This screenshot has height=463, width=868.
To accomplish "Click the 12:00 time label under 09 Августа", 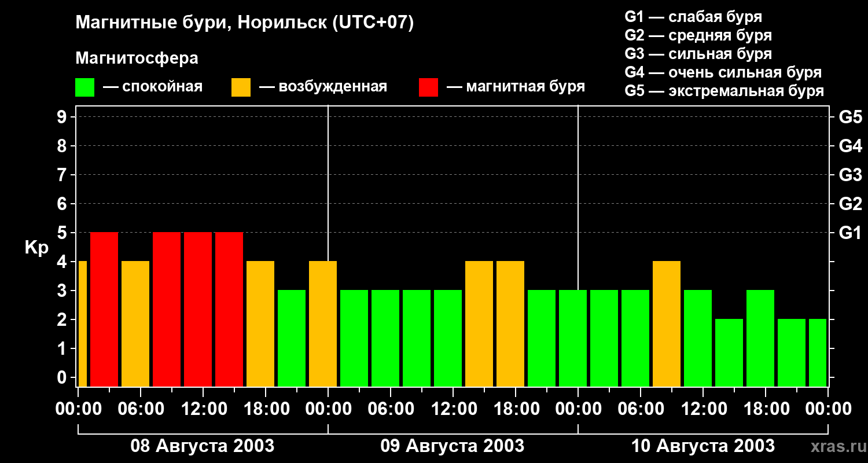I will pyautogui.click(x=453, y=409).
